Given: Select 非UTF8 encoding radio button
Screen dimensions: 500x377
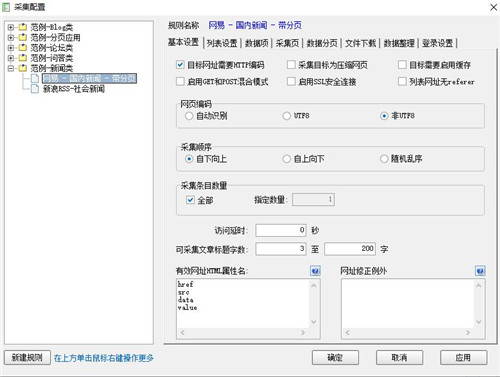Looking at the screenshot, I should point(384,116).
